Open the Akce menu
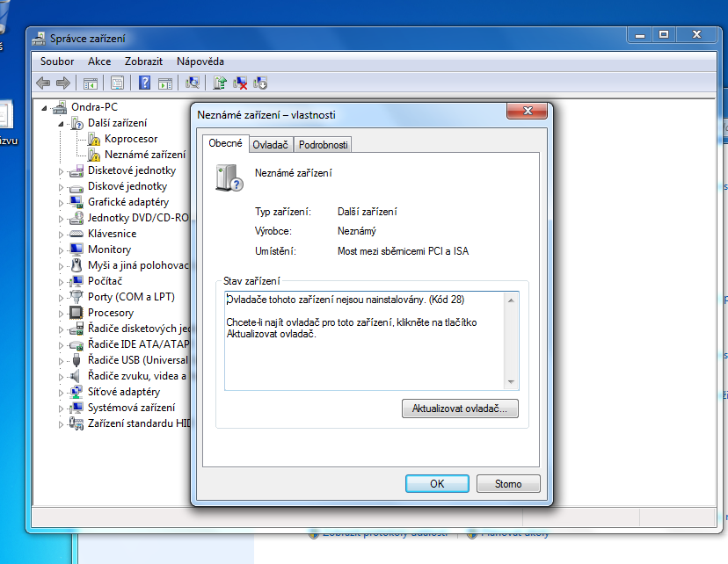 (x=99, y=61)
